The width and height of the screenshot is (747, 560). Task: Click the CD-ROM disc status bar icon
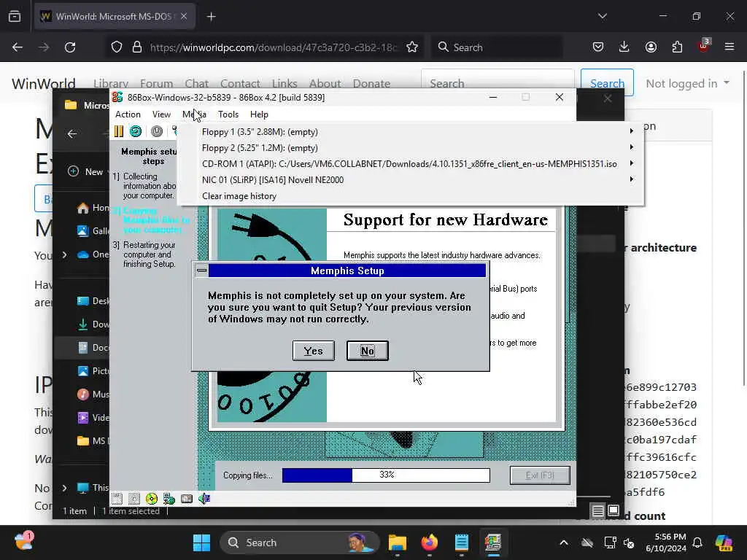pos(152,499)
